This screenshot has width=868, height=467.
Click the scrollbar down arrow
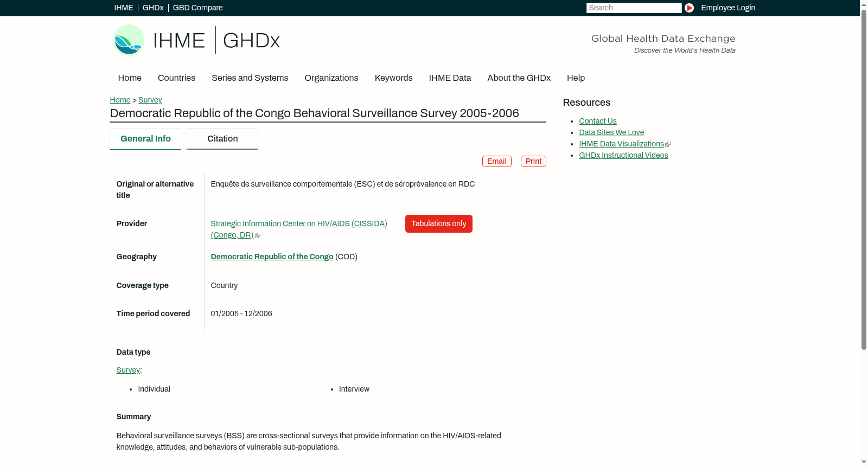(864, 463)
